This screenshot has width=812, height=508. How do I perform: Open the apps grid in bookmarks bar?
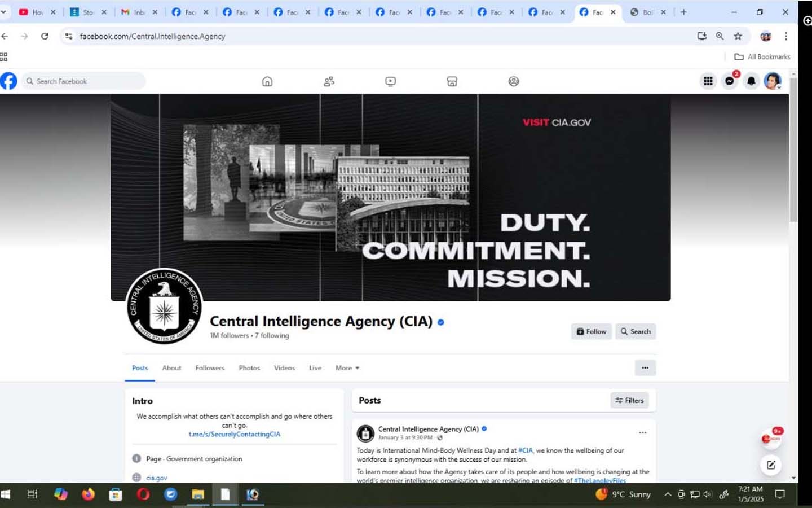3,56
